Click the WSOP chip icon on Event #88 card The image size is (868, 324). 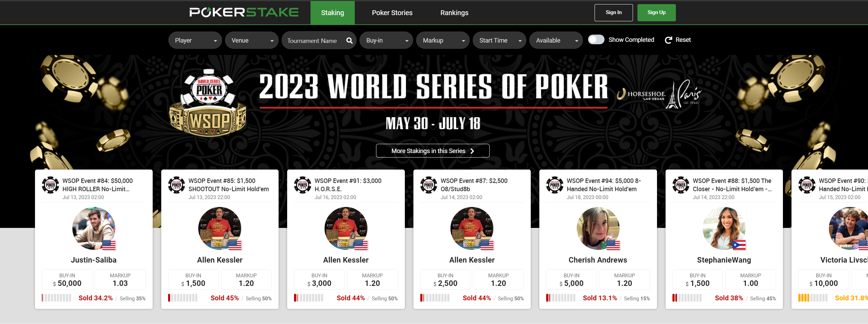(681, 185)
